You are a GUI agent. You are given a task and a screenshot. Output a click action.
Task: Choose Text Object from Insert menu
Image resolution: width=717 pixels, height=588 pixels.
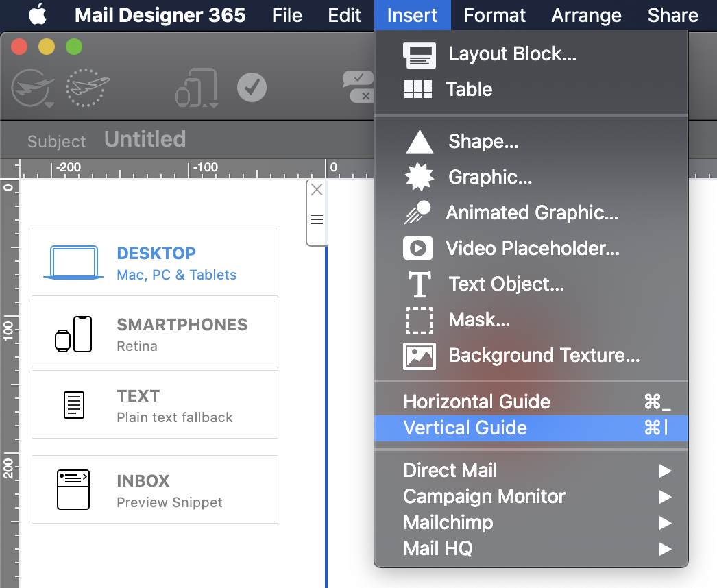[531, 284]
